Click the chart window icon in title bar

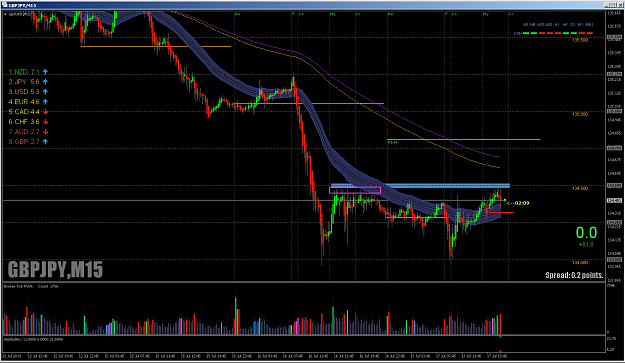(5, 5)
